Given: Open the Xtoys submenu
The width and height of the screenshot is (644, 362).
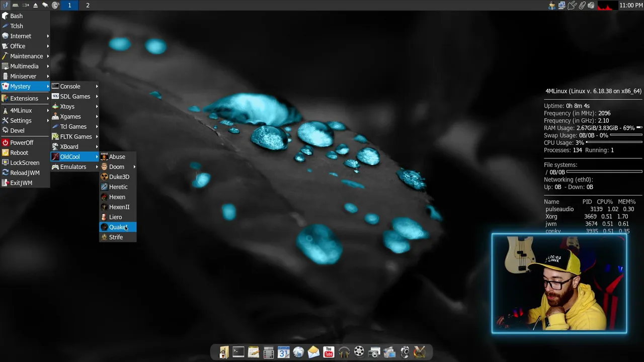Looking at the screenshot, I should tap(75, 107).
